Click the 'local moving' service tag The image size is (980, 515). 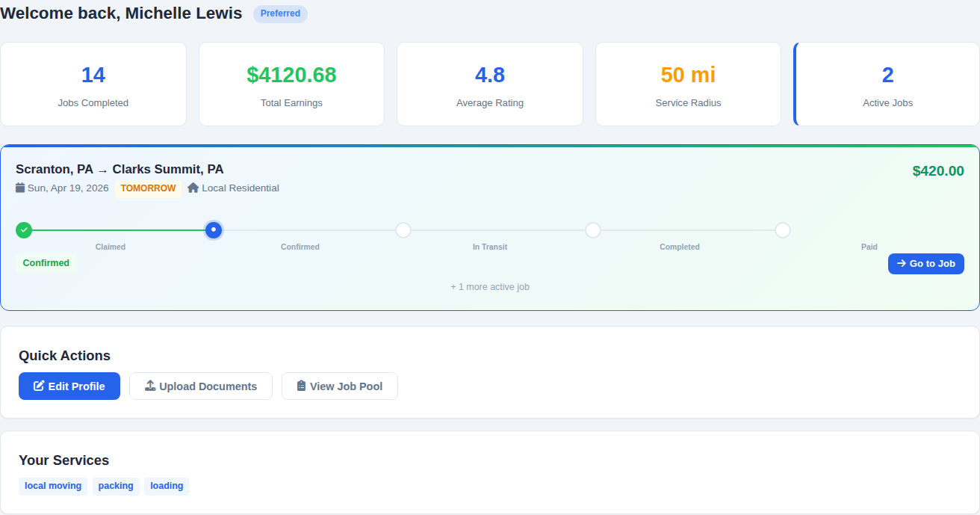tap(53, 486)
